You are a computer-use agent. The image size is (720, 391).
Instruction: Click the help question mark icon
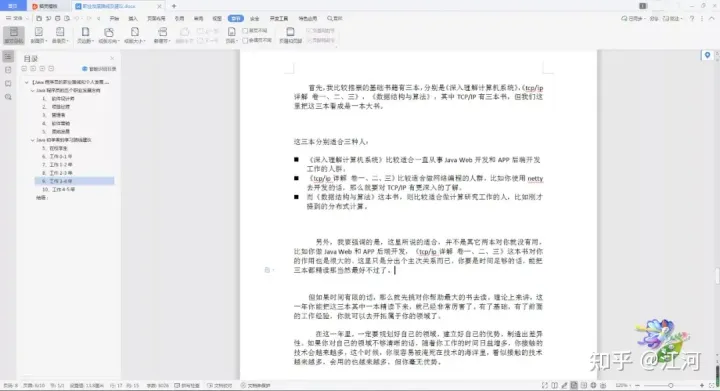coord(692,18)
